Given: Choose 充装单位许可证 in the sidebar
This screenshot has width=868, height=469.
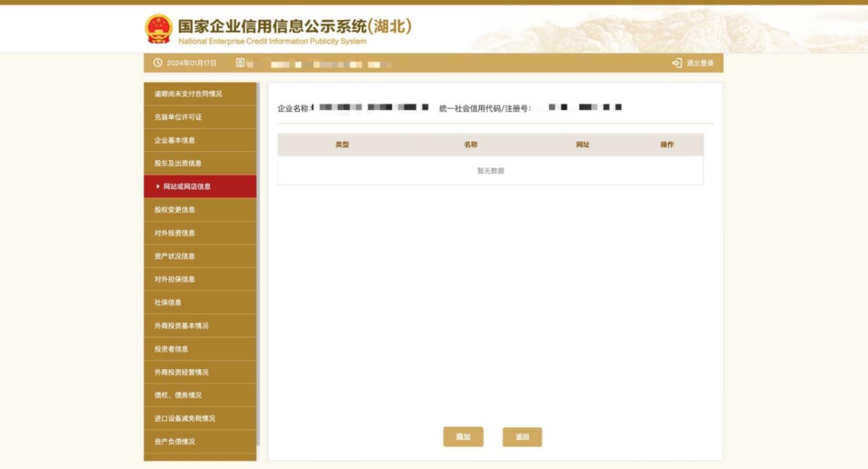Looking at the screenshot, I should pyautogui.click(x=178, y=117).
